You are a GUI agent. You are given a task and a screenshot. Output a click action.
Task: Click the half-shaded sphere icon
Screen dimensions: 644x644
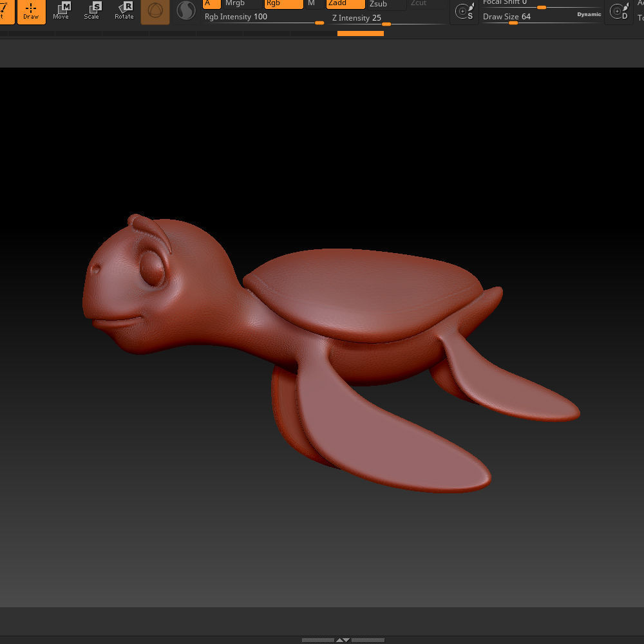click(x=185, y=11)
